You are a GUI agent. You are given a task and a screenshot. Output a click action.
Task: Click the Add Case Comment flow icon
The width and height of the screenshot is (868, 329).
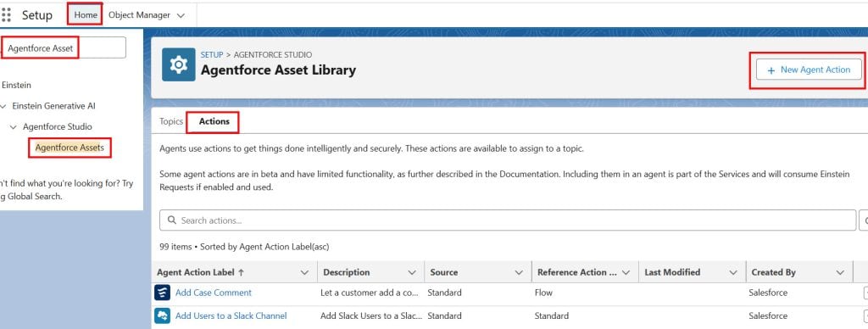(162, 293)
